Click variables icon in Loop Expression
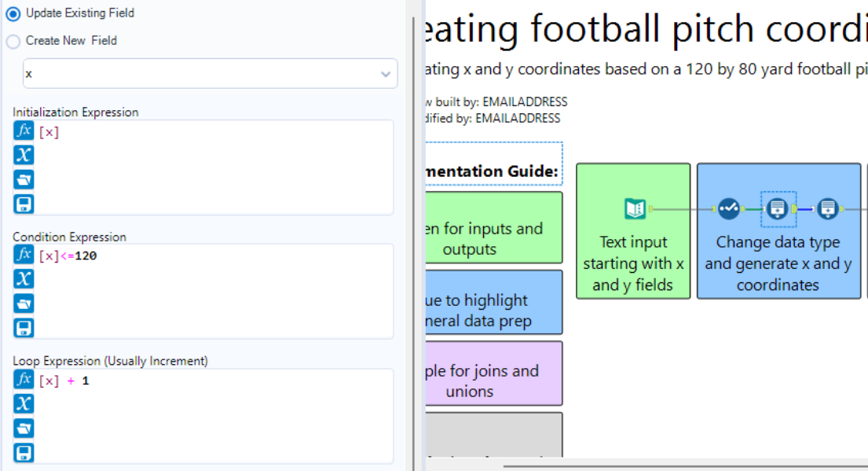Screen dimensions: 868x471 click(x=24, y=403)
